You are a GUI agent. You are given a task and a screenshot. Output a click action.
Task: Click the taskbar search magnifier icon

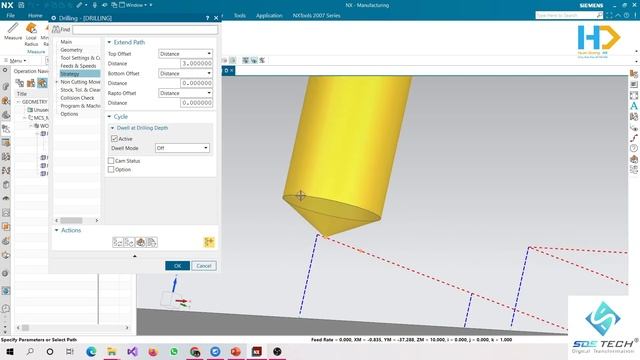pyautogui.click(x=30, y=351)
